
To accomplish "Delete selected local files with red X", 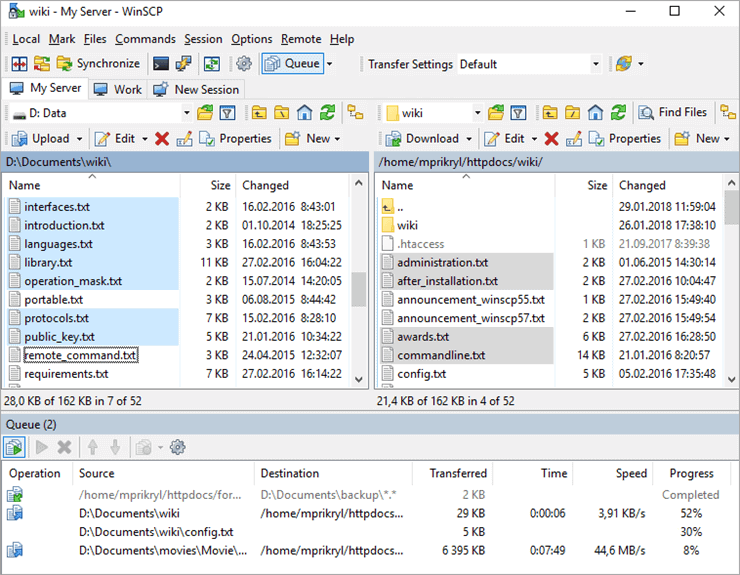I will pos(162,139).
